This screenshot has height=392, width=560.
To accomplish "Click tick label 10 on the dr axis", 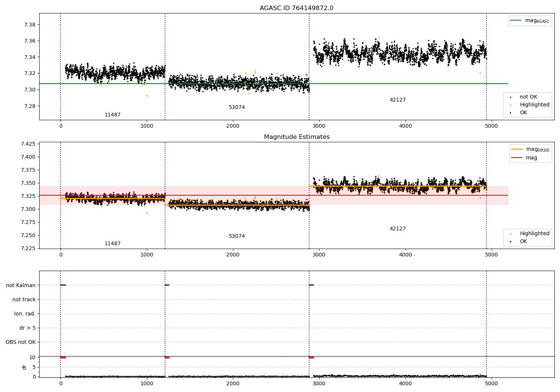I will [x=32, y=358].
